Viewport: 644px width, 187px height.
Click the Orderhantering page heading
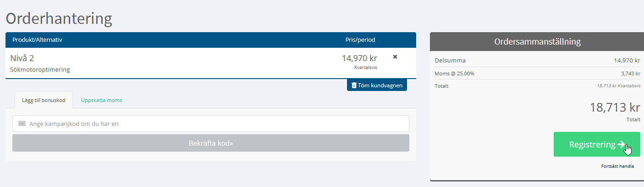click(x=59, y=19)
